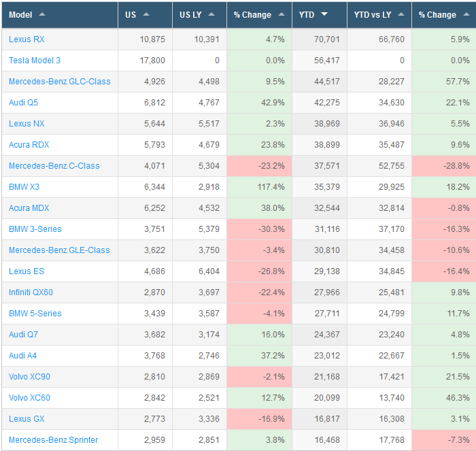Select the 21.5% YTD change cell

pos(444,377)
